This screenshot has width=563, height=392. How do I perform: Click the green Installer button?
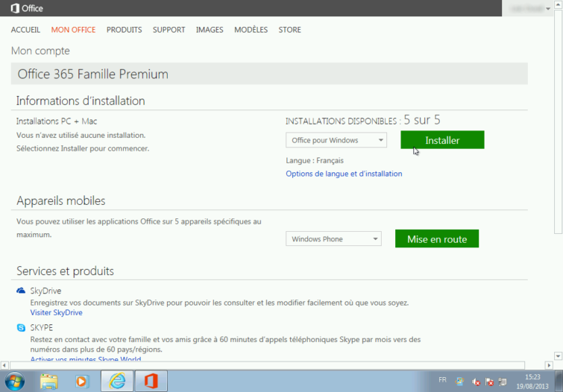coord(442,140)
